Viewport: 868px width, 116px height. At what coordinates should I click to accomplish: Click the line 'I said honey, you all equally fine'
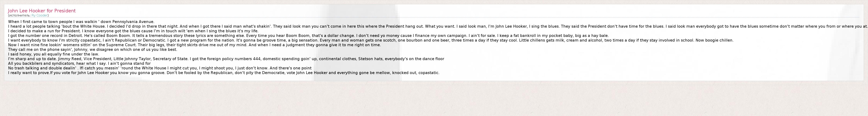(53, 54)
